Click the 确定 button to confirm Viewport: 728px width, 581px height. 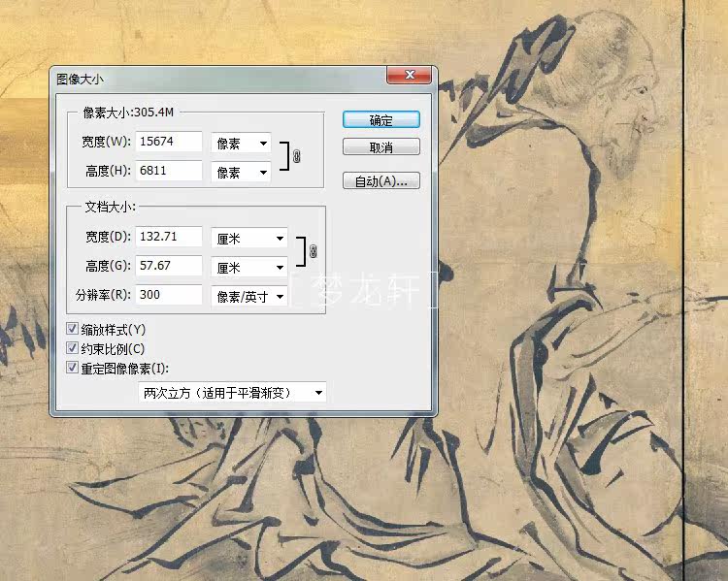coord(381,119)
